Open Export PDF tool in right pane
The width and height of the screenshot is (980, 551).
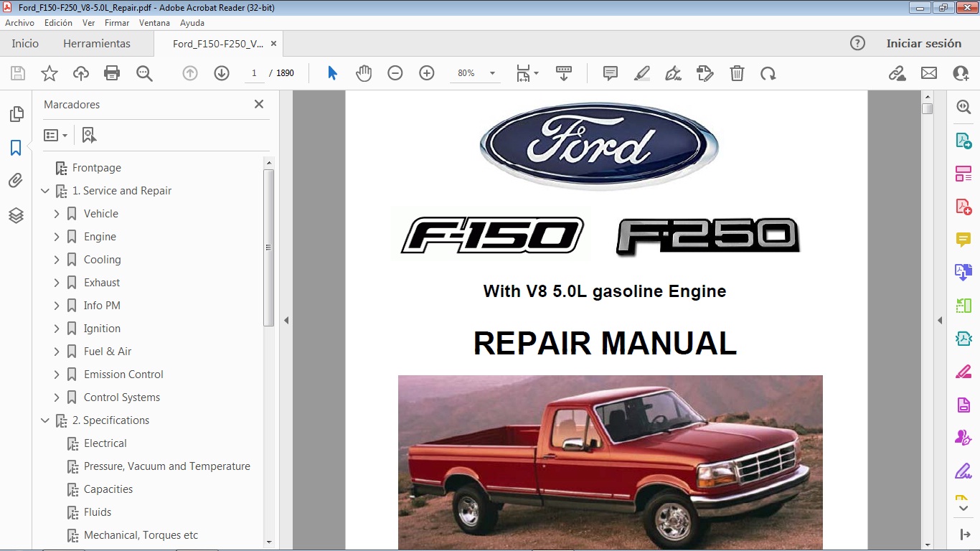(x=963, y=140)
